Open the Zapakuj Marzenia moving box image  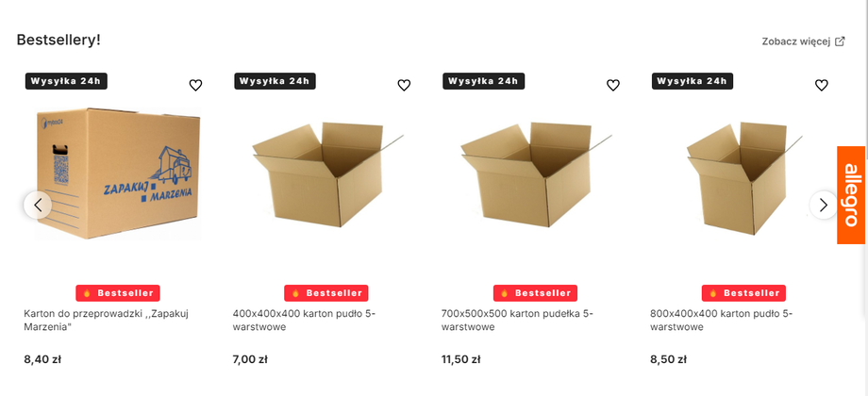[118, 173]
